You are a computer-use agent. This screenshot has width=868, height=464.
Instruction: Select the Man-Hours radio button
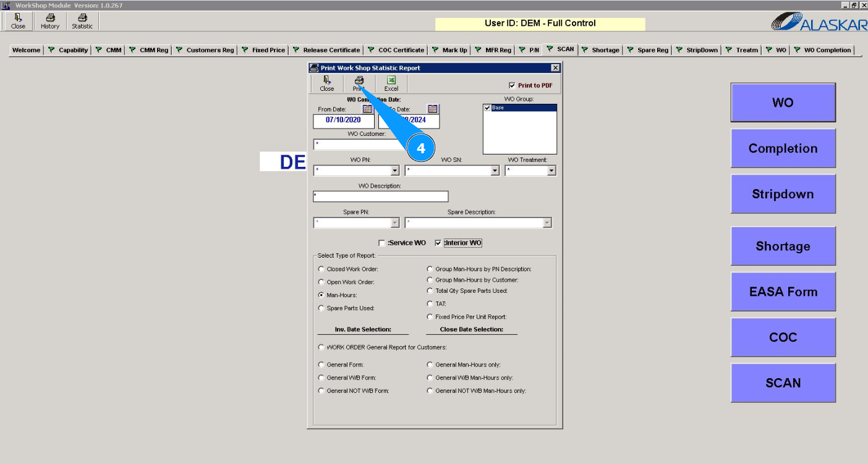(321, 295)
